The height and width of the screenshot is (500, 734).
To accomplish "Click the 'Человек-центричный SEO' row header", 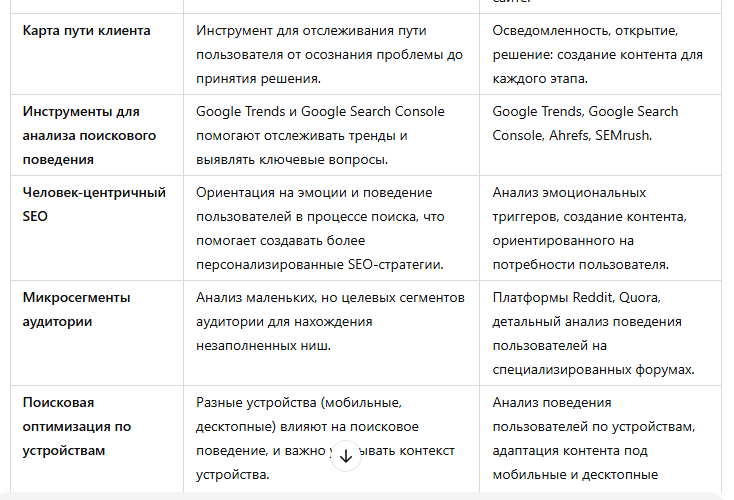I will [x=94, y=204].
